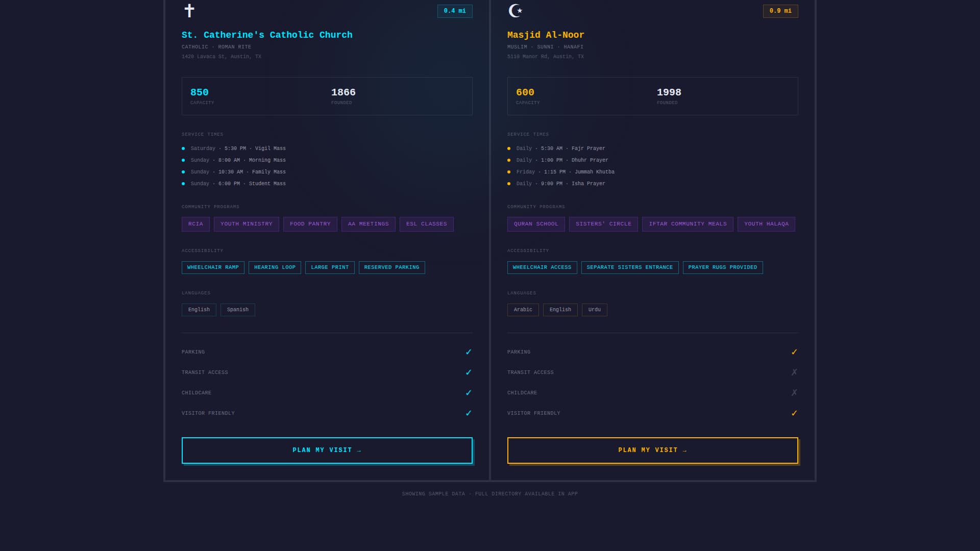The height and width of the screenshot is (551, 980).
Task: Click the 850 capacity value
Action: pyautogui.click(x=199, y=92)
